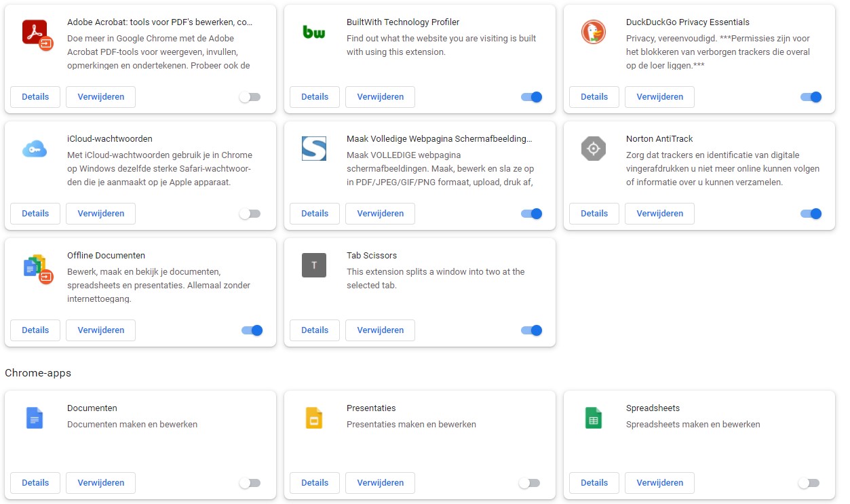Click Verwijderen for Tab Scissors
This screenshot has height=504, width=850.
click(380, 330)
